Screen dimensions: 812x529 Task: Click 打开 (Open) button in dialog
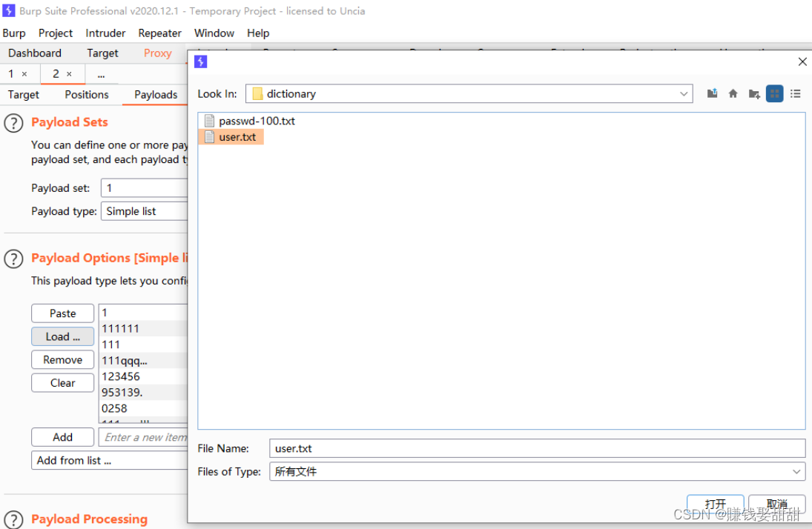coord(715,504)
